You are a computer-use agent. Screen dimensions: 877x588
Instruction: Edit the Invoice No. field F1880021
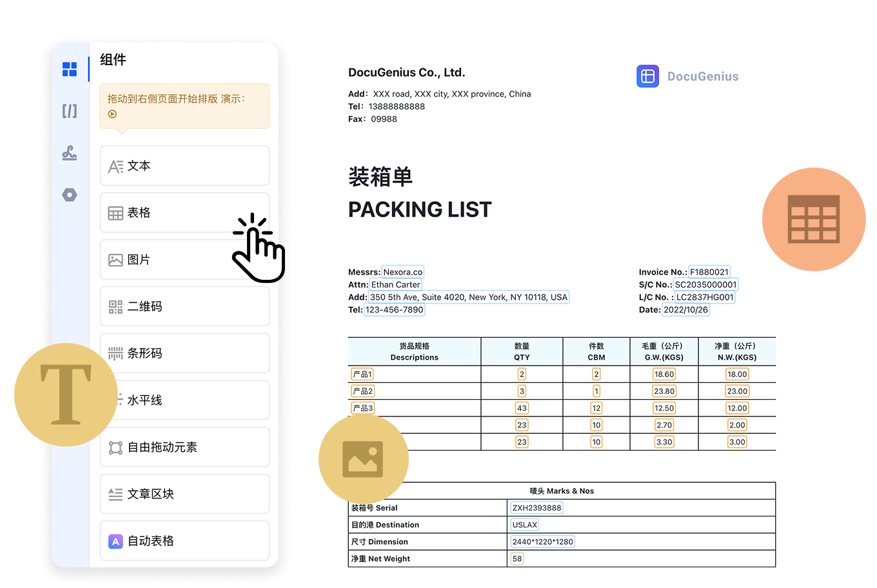709,272
